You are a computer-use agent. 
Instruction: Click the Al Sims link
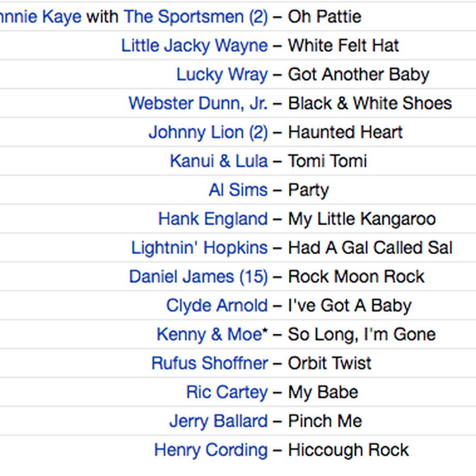click(x=239, y=190)
